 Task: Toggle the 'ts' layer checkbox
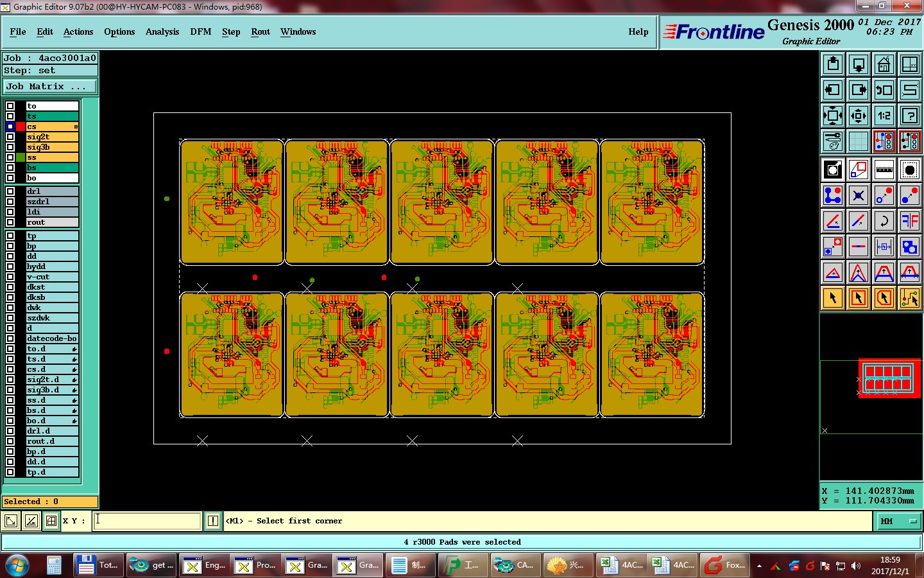(x=10, y=116)
